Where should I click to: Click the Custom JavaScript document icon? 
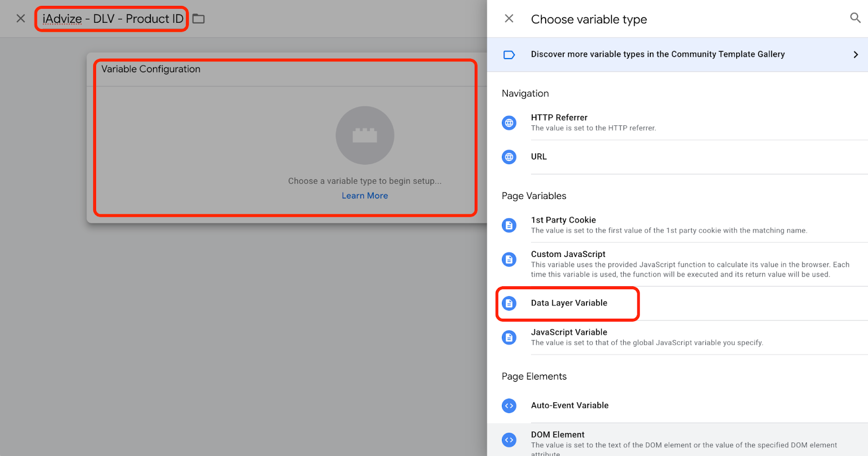(x=509, y=260)
